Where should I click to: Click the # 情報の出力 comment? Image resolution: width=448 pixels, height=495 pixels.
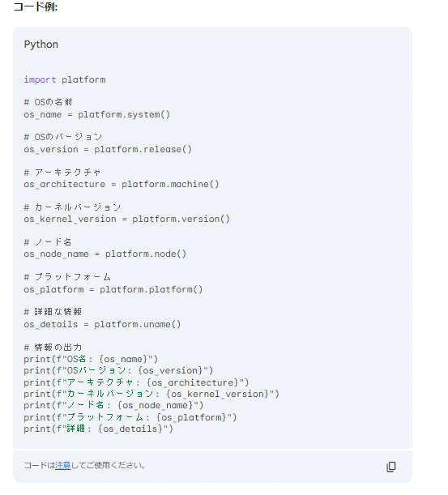point(53,348)
